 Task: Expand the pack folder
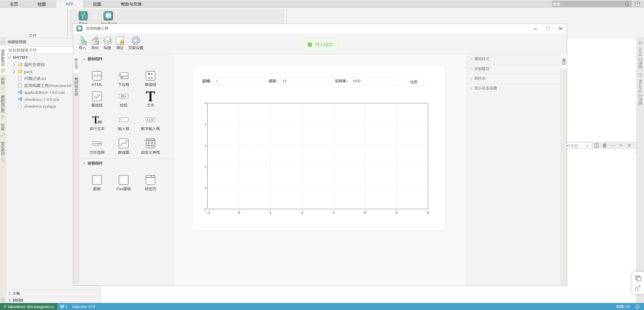pyautogui.click(x=14, y=72)
